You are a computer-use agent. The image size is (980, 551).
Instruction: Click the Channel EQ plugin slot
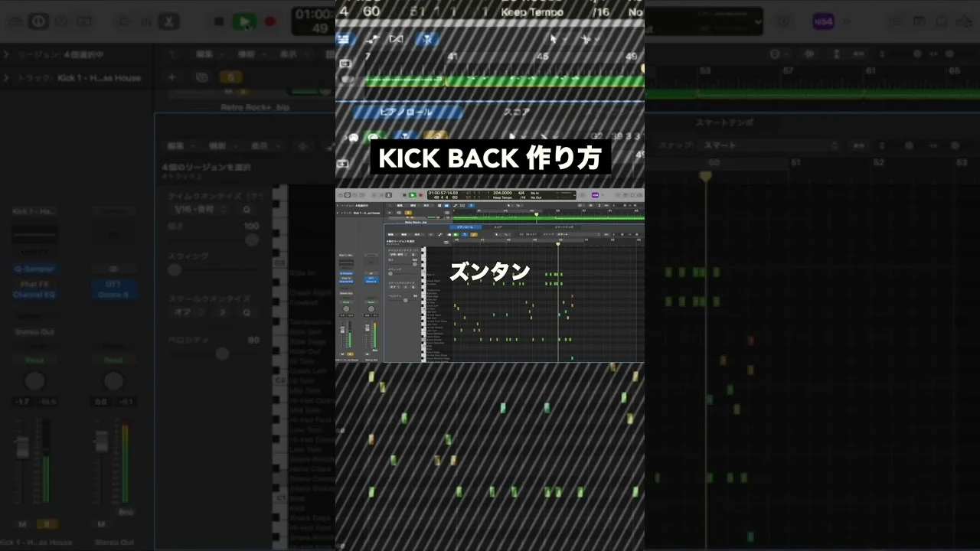[34, 295]
